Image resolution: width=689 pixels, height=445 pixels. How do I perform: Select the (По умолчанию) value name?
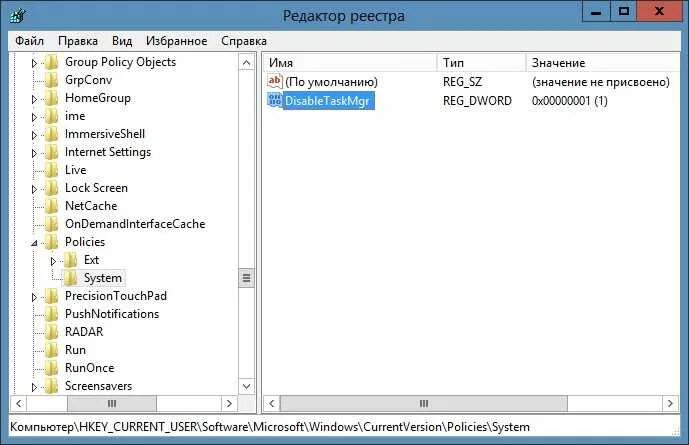point(331,82)
